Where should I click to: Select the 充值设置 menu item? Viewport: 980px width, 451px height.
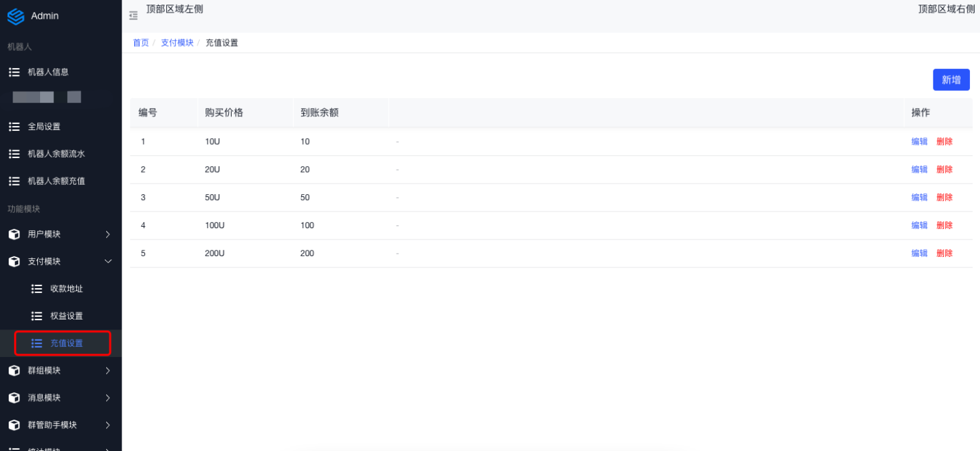point(66,344)
